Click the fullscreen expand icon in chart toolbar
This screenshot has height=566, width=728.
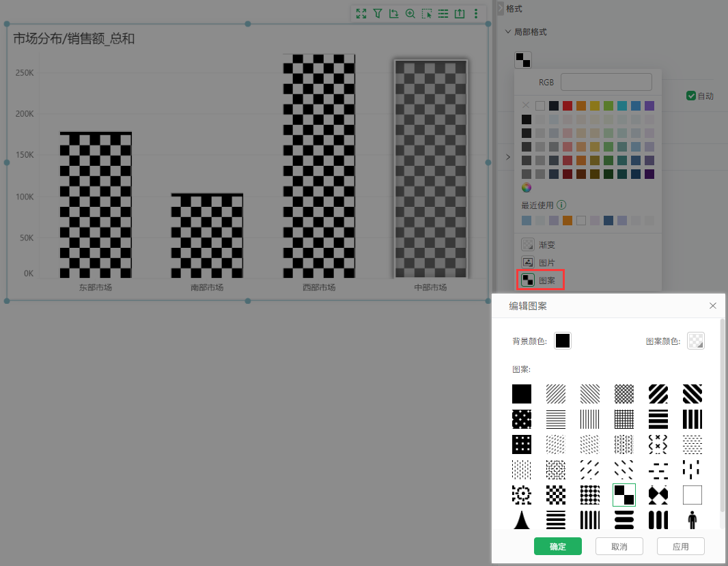361,14
